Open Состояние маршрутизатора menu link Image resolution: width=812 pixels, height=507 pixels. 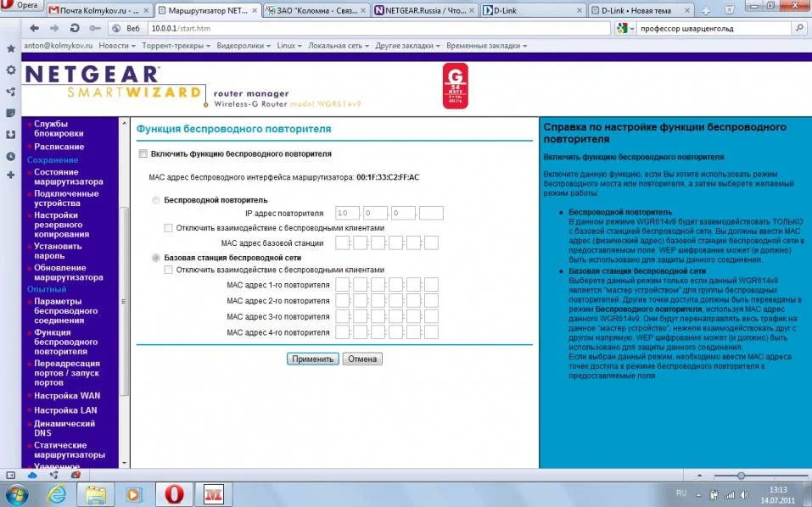click(x=69, y=177)
